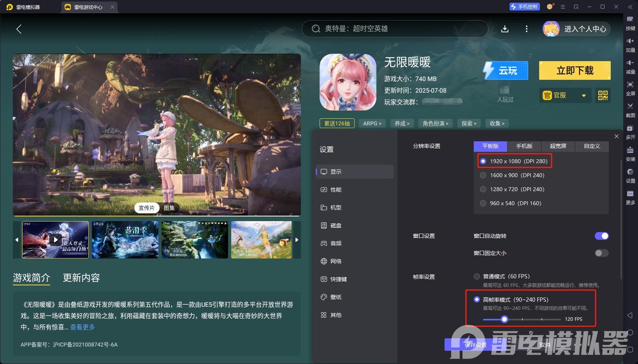Open 性能 performance settings
The height and width of the screenshot is (364, 638).
click(354, 190)
